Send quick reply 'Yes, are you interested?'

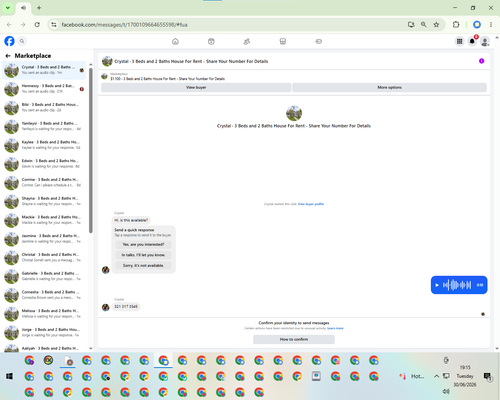click(x=143, y=244)
